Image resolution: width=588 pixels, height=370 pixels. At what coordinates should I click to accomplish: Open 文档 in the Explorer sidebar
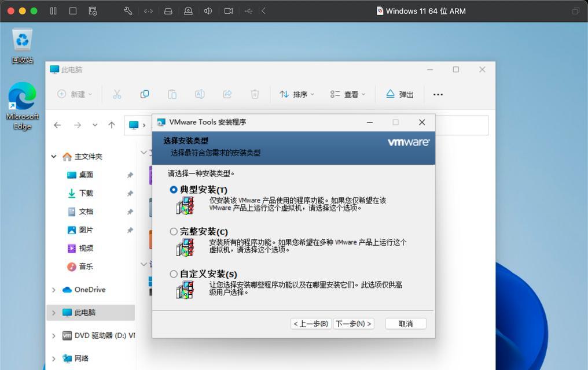tap(80, 212)
